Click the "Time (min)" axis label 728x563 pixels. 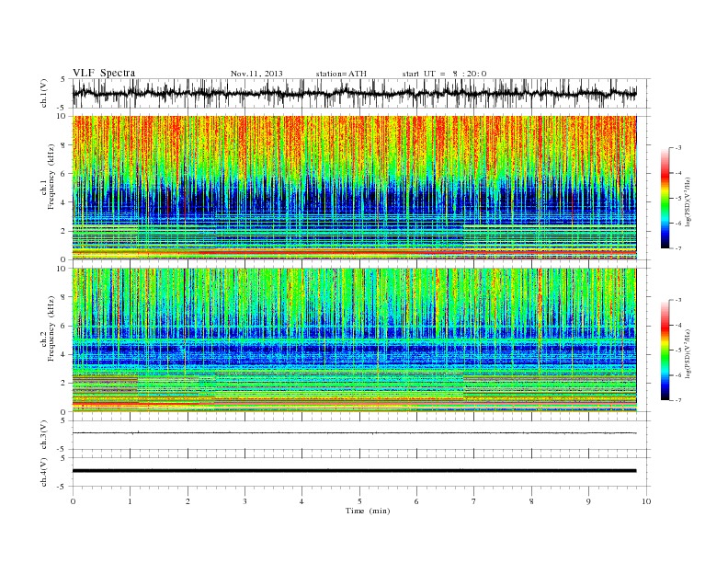[x=368, y=511]
